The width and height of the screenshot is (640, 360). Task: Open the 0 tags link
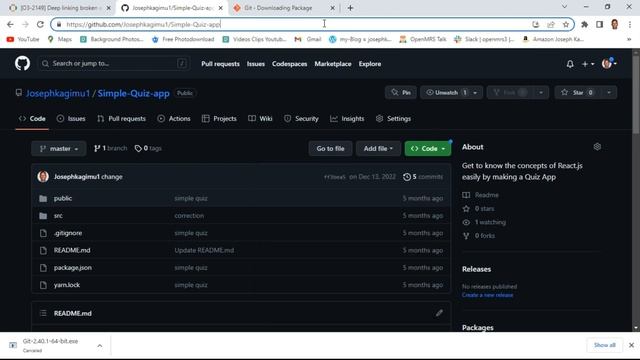click(148, 148)
